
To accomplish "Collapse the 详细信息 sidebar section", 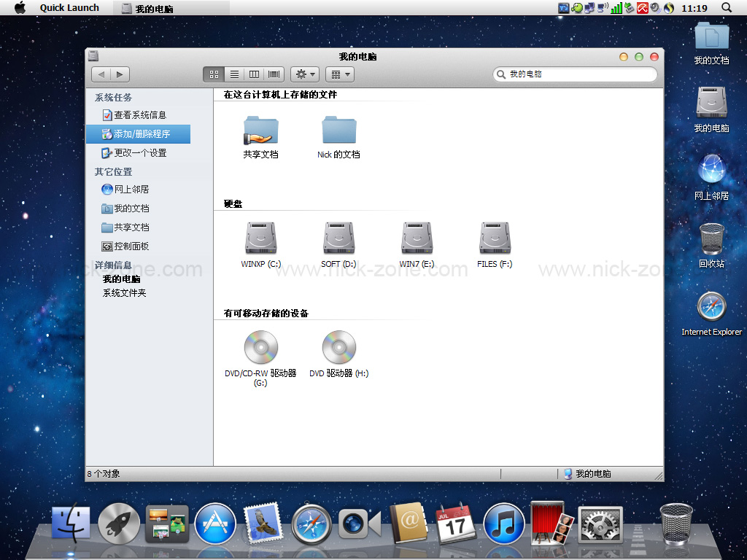I will tap(113, 265).
